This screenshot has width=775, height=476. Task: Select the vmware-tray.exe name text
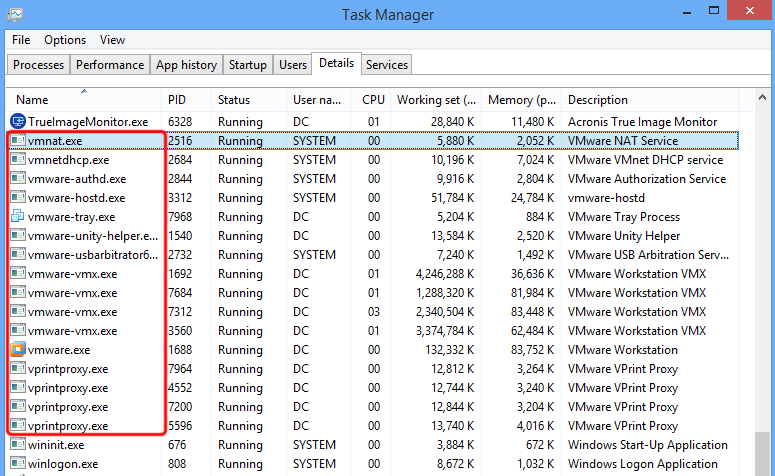point(72,216)
